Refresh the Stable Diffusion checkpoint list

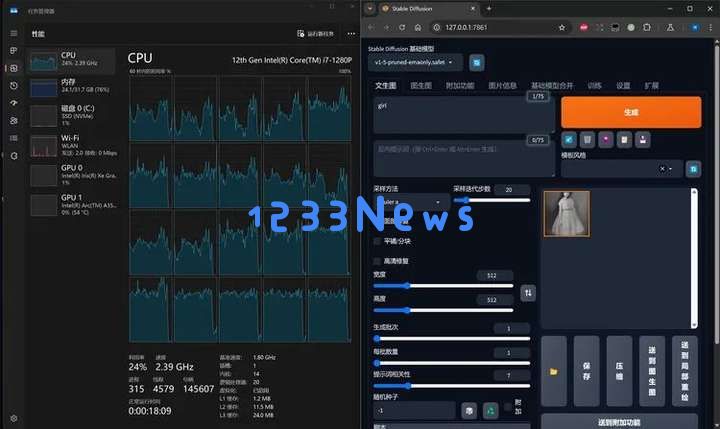477,63
